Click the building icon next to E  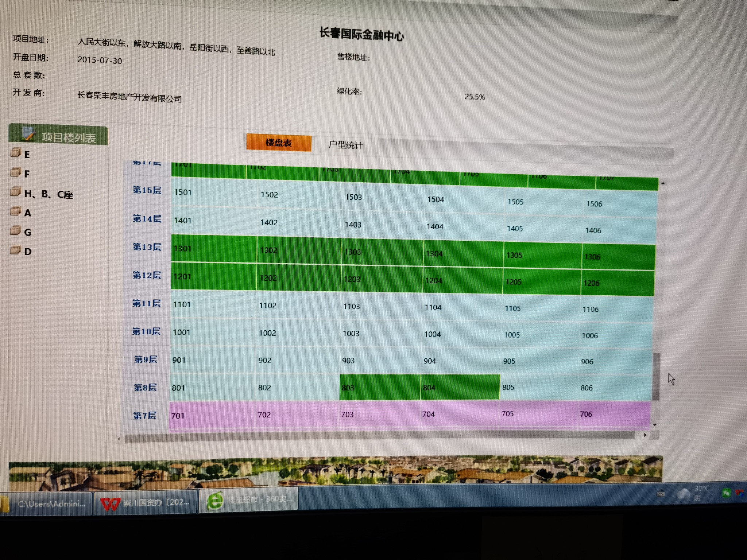pos(16,153)
